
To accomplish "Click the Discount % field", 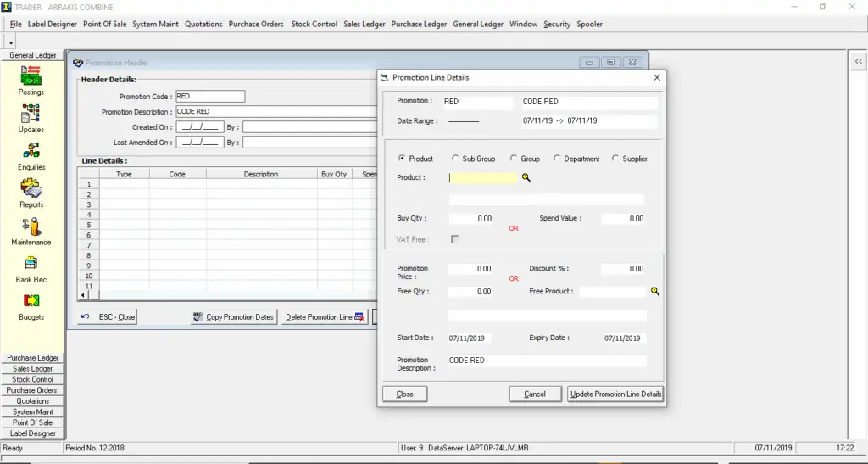I will 623,269.
